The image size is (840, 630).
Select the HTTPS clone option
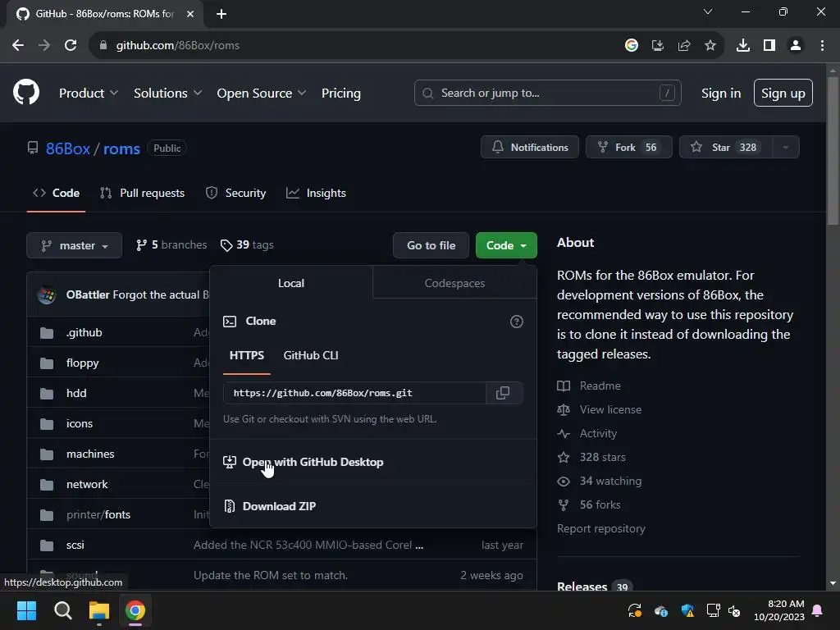(246, 356)
